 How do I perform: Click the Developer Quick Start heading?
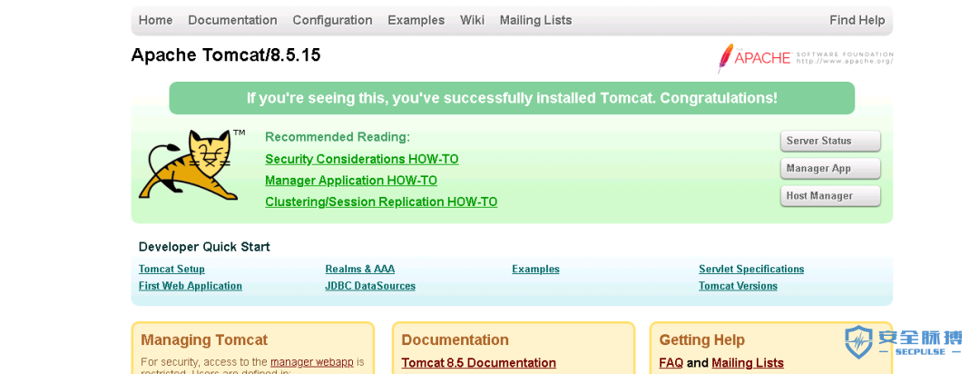pos(204,247)
